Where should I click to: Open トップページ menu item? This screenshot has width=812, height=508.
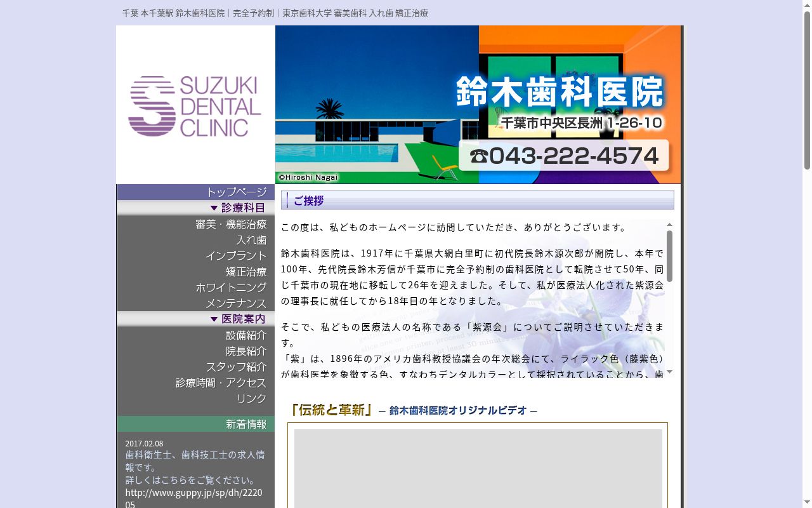coord(196,192)
